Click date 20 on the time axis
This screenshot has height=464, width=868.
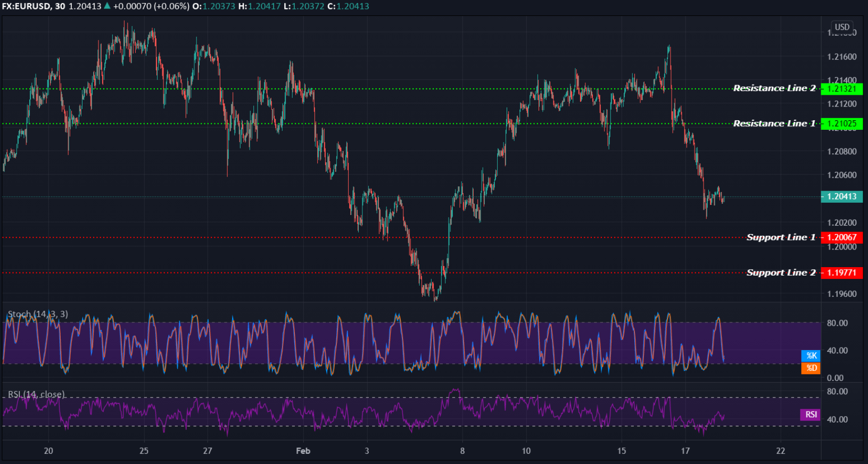pos(48,451)
